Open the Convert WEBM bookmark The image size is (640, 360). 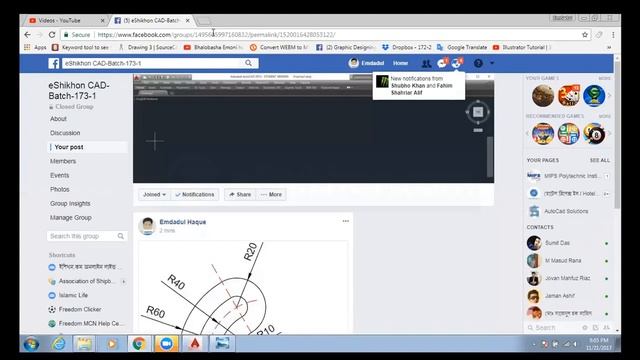point(278,47)
